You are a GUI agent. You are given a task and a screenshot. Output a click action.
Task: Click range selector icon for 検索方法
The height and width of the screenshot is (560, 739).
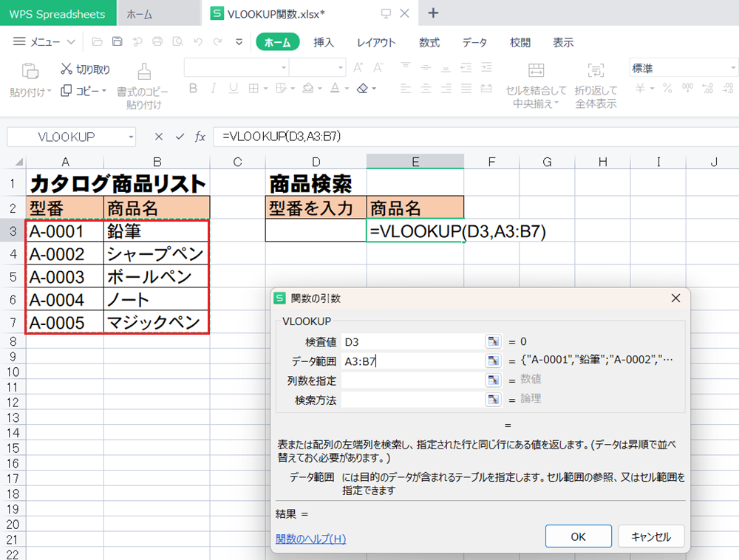pos(493,400)
